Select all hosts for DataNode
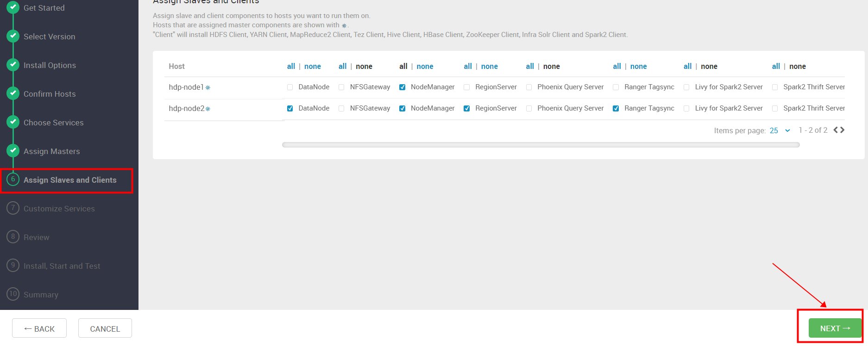The height and width of the screenshot is (346, 868). (x=291, y=66)
